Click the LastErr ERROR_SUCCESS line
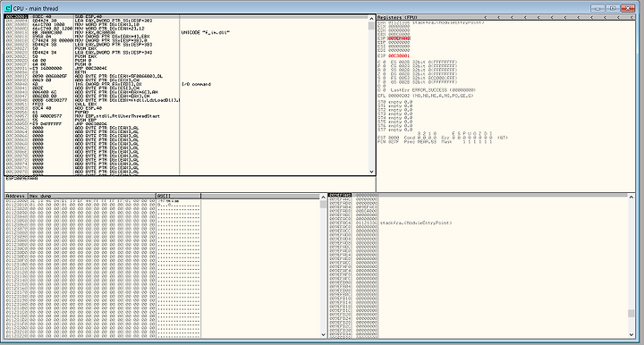 pyautogui.click(x=433, y=90)
